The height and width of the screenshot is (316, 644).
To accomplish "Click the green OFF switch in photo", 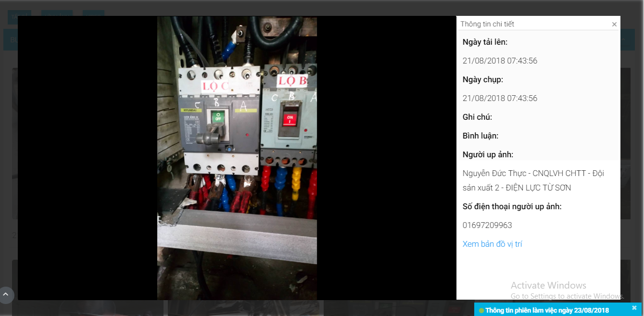I will point(218,117).
